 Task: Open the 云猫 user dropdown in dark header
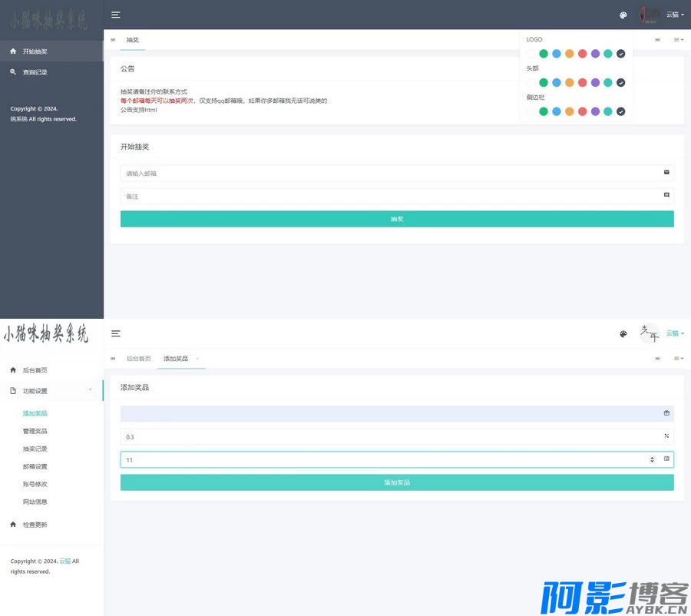[x=674, y=15]
